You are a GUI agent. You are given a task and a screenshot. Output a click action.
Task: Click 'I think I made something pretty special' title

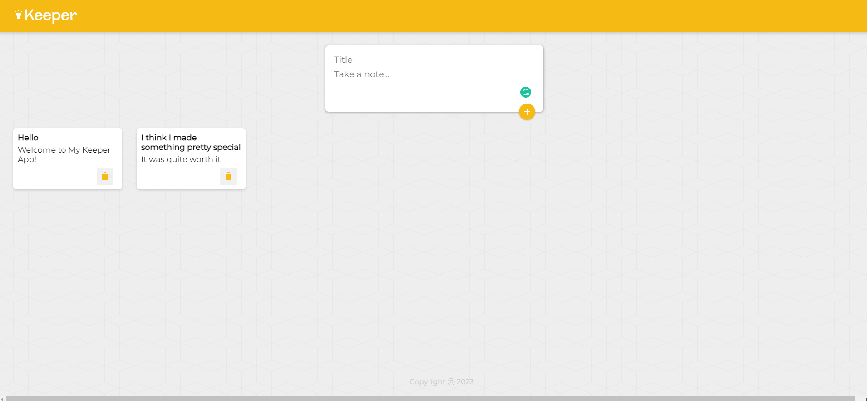pos(191,142)
